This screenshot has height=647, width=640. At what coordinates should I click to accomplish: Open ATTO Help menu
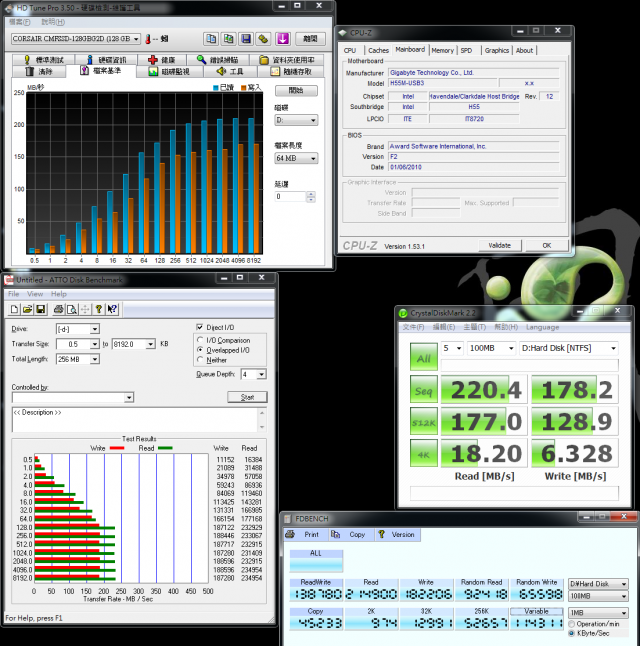click(x=59, y=294)
